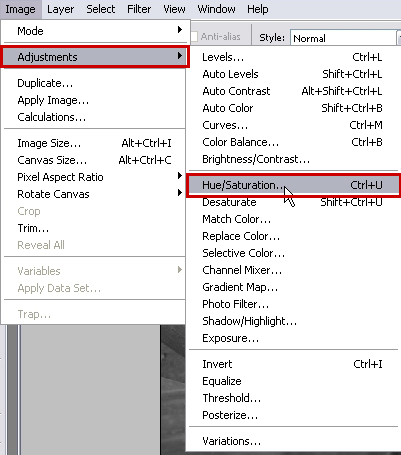The width and height of the screenshot is (401, 455).
Task: Open Hue/Saturation adjustment
Action: pyautogui.click(x=293, y=185)
